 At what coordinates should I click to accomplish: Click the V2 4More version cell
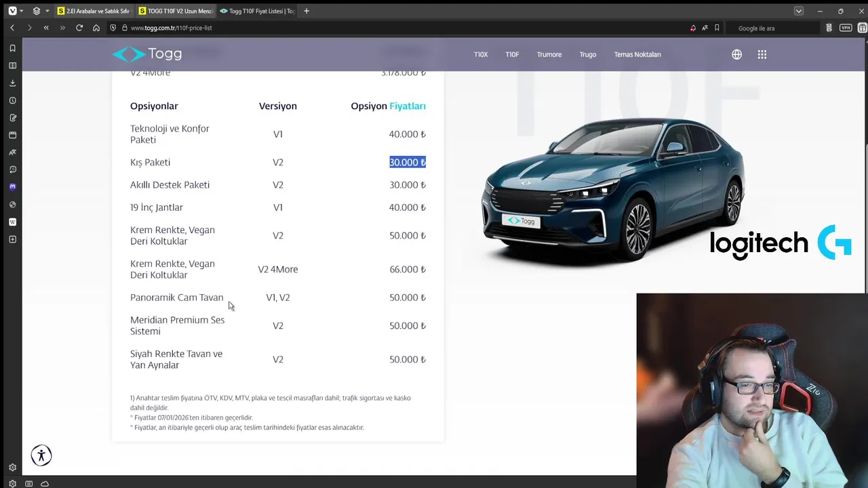pyautogui.click(x=278, y=269)
